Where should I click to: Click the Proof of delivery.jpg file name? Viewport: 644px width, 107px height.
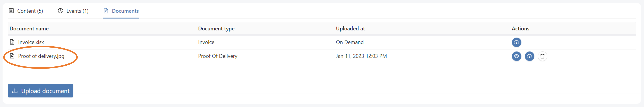[41, 56]
